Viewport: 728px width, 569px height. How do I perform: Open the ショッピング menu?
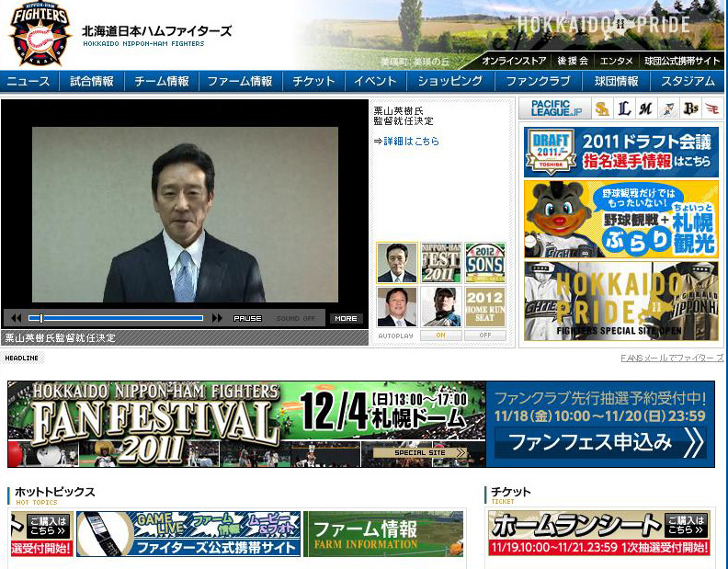(x=450, y=81)
